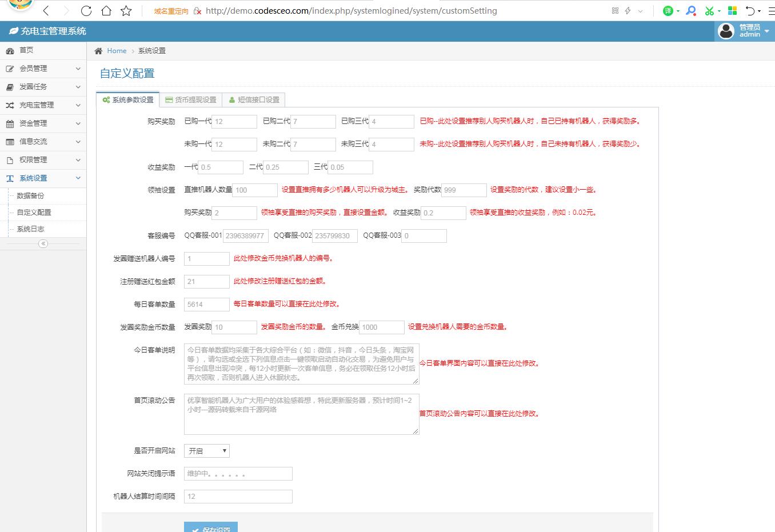
Task: Expand the 会员管理 sidebar menu
Action: point(43,69)
